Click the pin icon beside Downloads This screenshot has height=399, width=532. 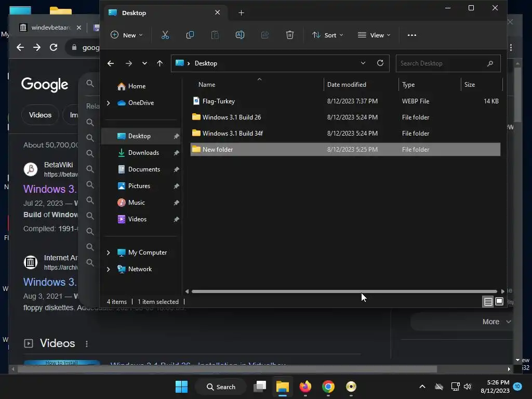coord(177,153)
